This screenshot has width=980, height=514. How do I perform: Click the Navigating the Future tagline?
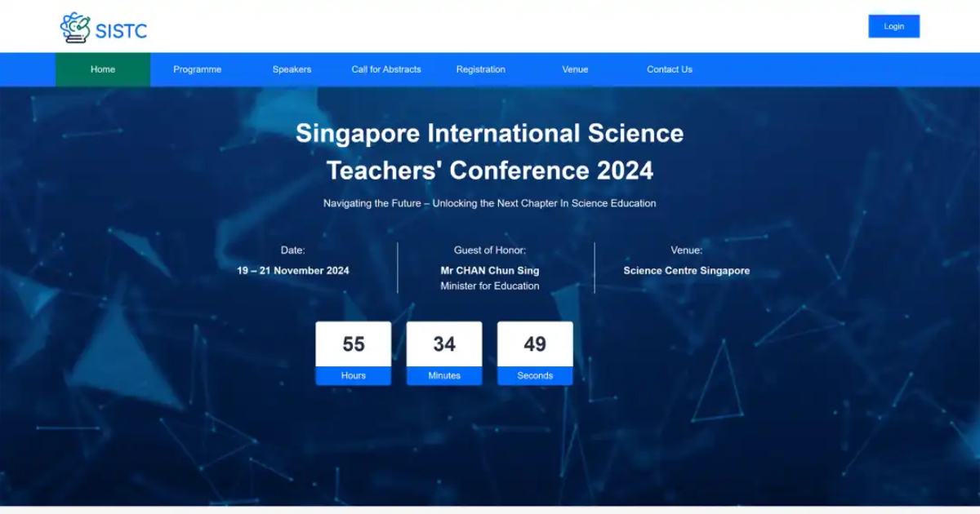(x=489, y=203)
